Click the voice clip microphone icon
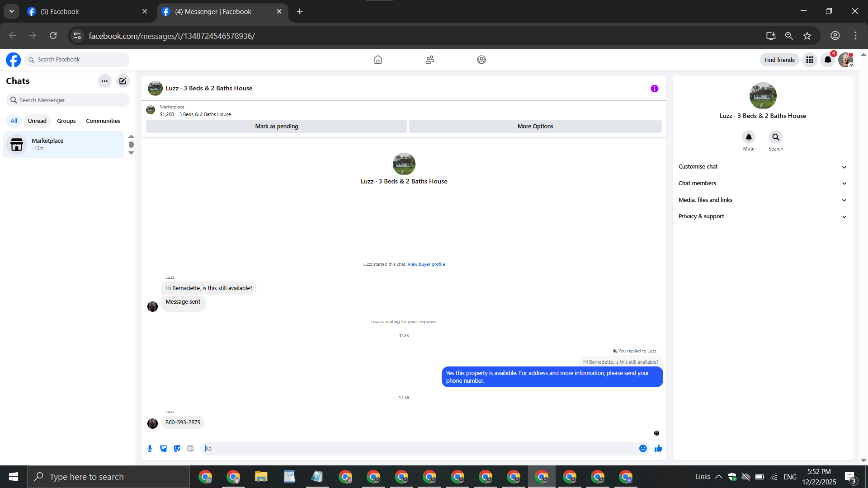 pyautogui.click(x=150, y=448)
